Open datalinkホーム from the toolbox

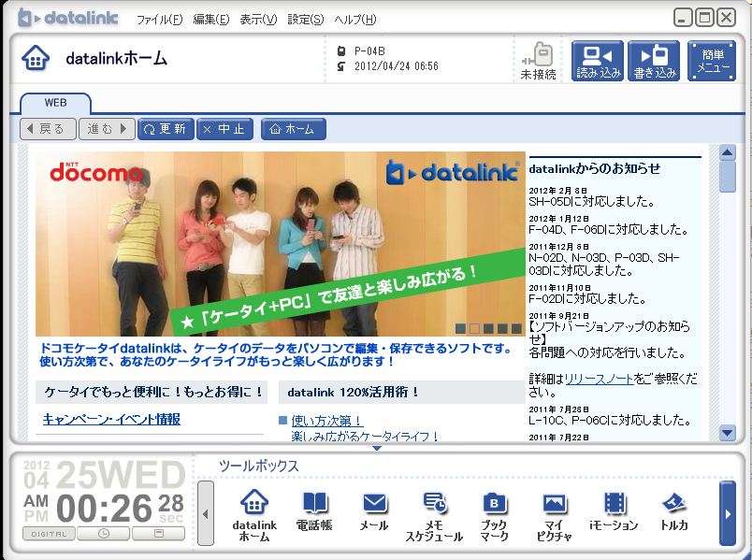click(254, 515)
